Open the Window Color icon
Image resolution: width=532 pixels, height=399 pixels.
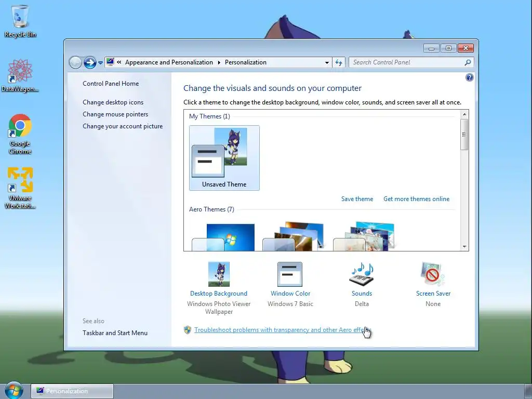290,274
